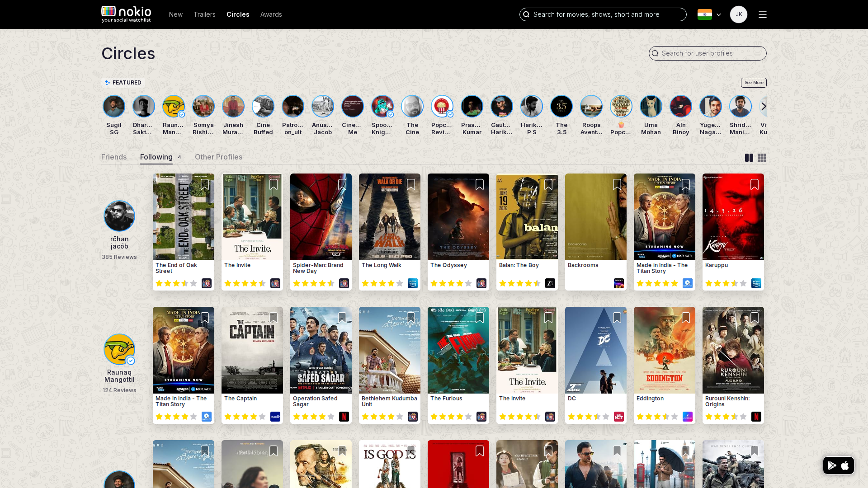Switch to the Friends tab
This screenshot has width=868, height=488.
point(114,157)
